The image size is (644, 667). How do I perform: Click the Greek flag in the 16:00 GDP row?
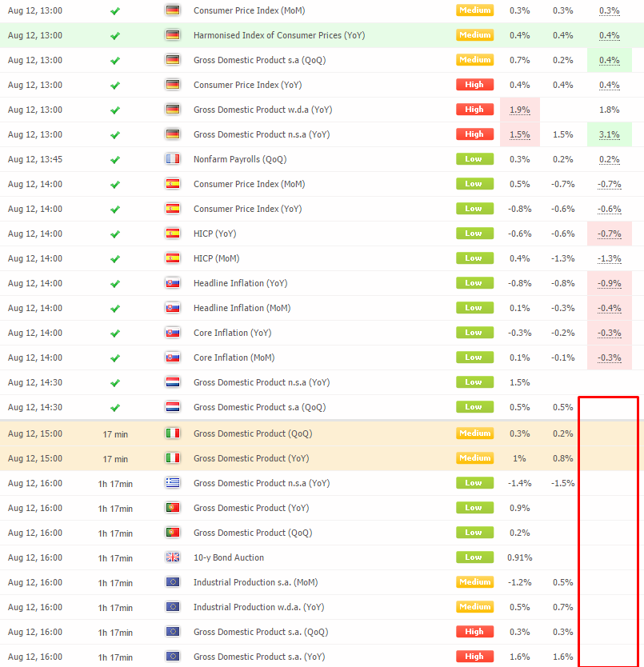pyautogui.click(x=172, y=483)
